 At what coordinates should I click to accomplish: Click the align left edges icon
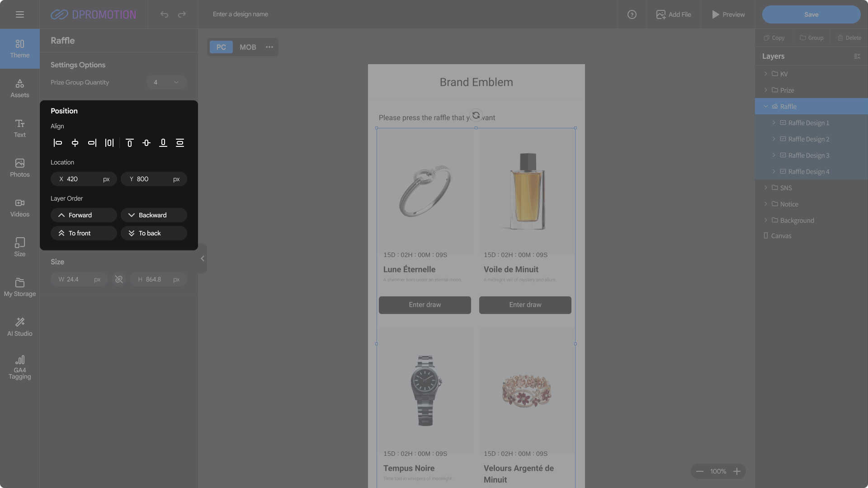pos(58,143)
